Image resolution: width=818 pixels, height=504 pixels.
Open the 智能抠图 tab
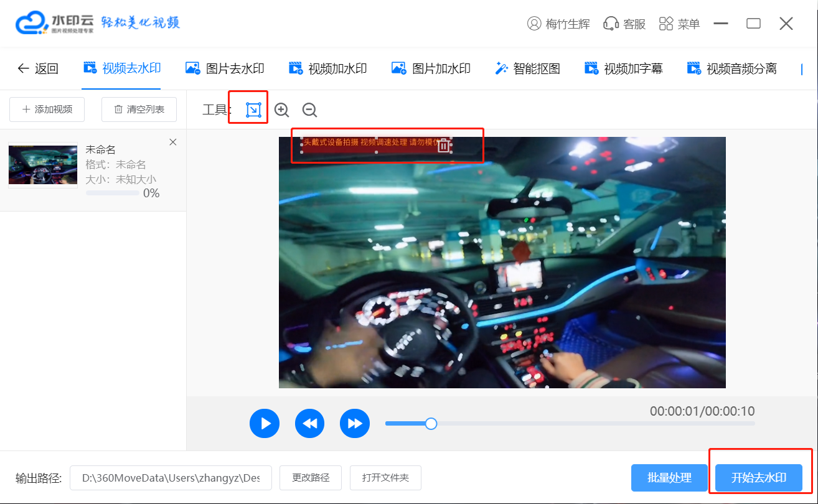tap(527, 68)
